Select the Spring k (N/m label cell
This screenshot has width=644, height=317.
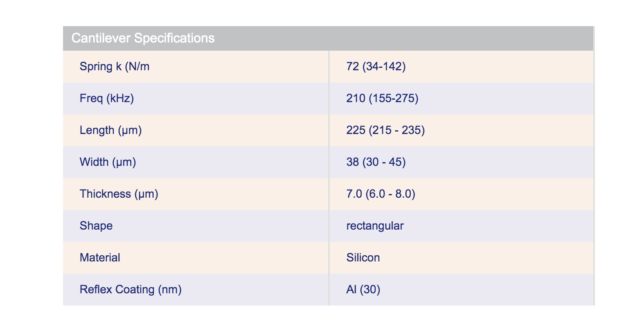tap(115, 66)
